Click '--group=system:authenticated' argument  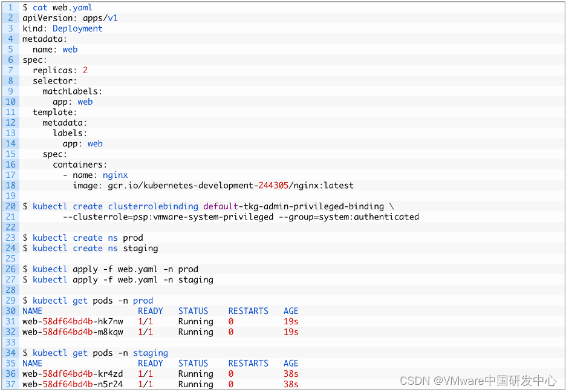pos(348,217)
